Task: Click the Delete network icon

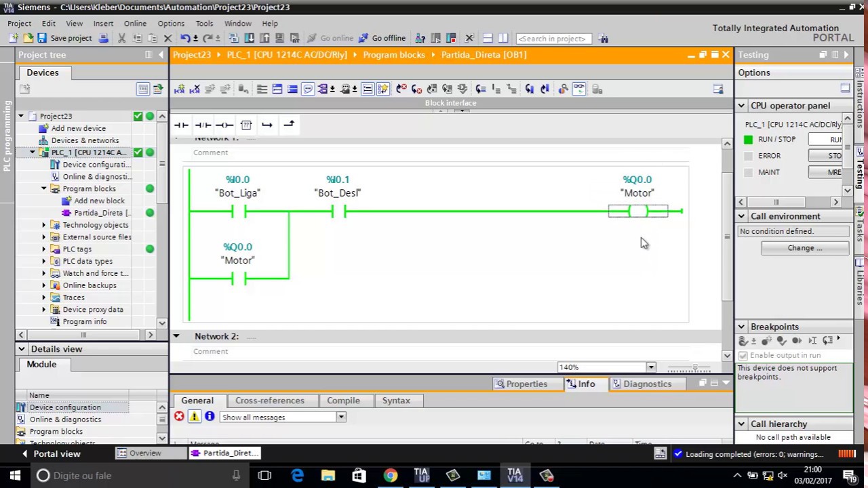Action: click(x=195, y=89)
